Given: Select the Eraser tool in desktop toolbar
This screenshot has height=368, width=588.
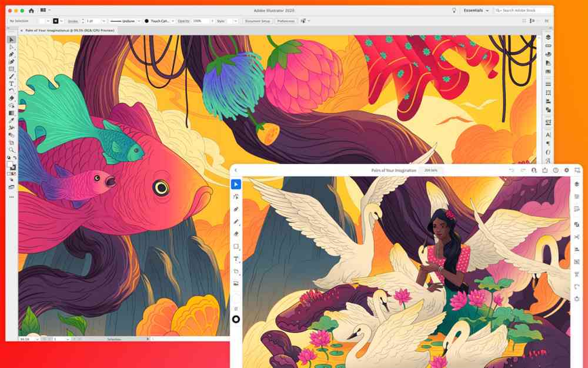Looking at the screenshot, I should 12,98.
